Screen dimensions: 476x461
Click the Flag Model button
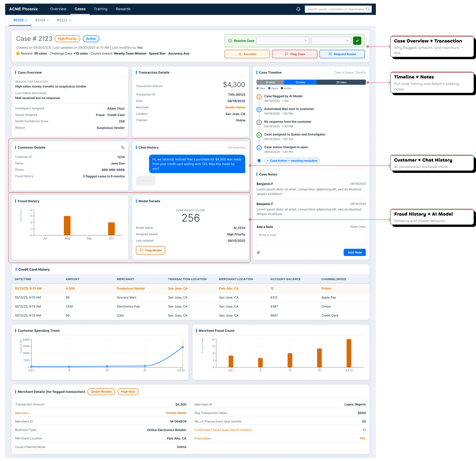tap(151, 250)
